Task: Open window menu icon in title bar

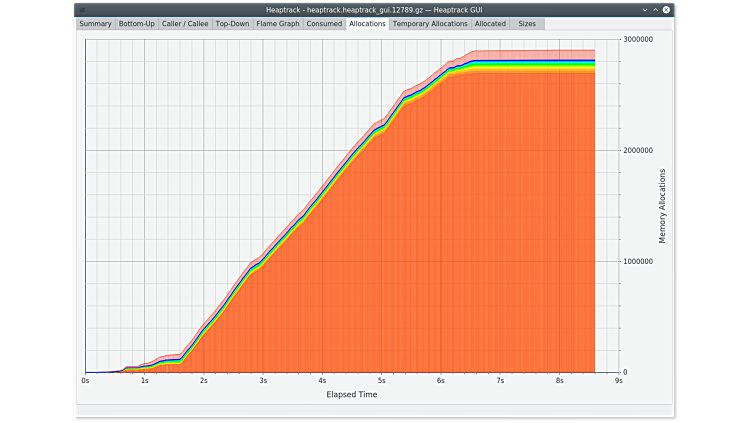Action: click(81, 9)
